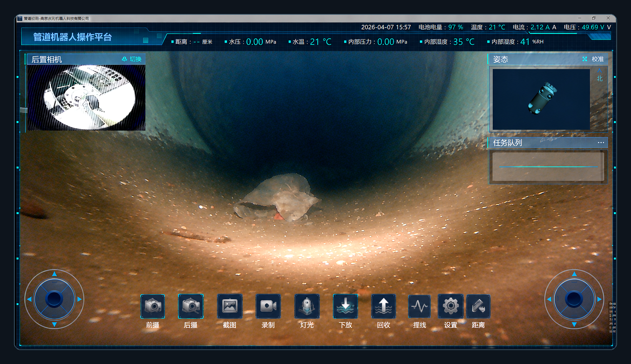
Task: Take a screenshot with 截图 icon
Action: [x=230, y=306]
